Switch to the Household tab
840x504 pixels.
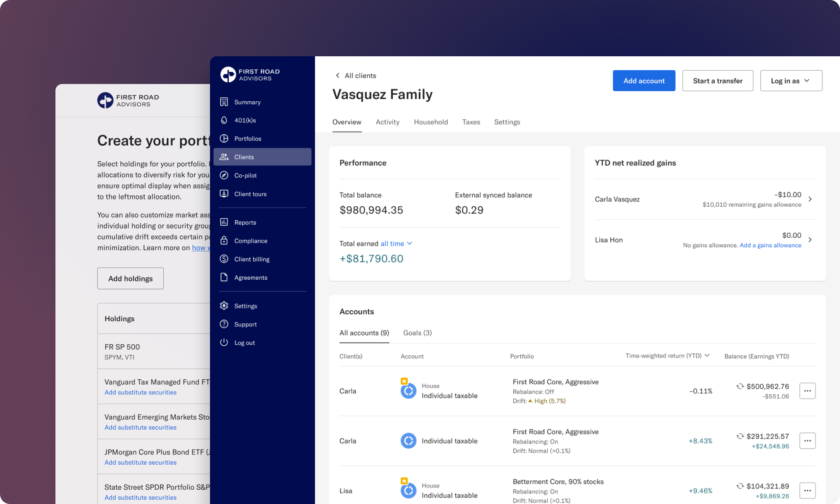(x=430, y=122)
